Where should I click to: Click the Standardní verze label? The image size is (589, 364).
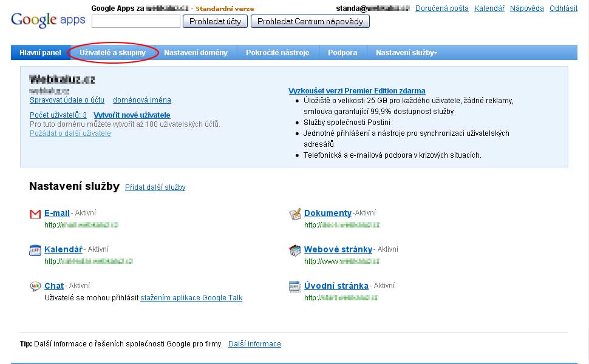225,8
